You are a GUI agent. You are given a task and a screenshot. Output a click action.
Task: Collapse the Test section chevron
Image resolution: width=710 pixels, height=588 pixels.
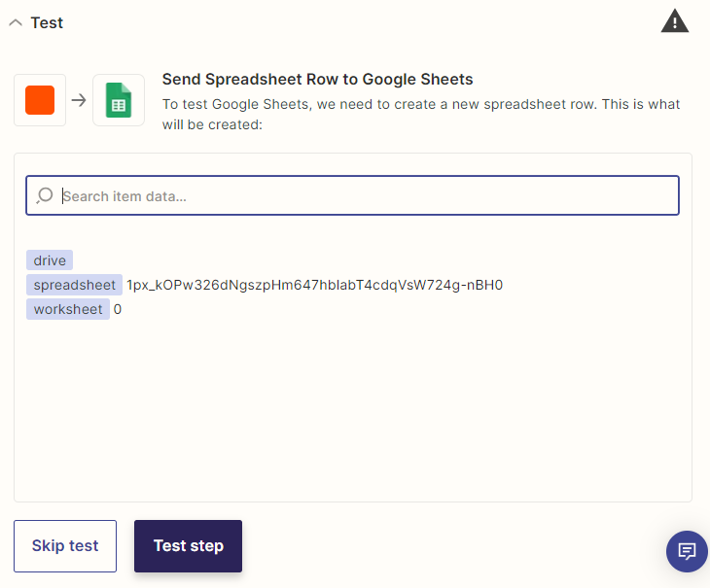(x=15, y=23)
